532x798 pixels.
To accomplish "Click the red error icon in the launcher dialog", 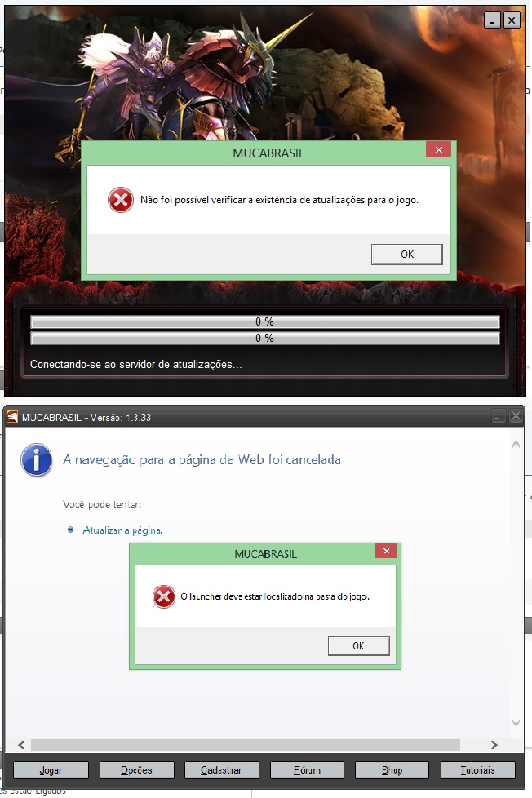I will (x=164, y=596).
